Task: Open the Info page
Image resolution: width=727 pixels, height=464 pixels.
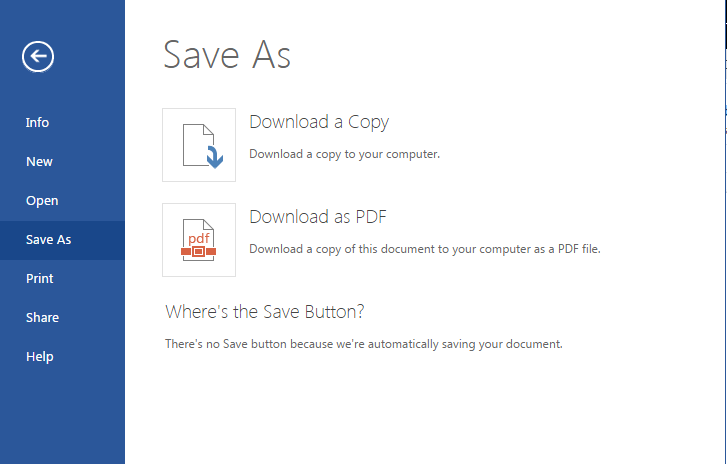Action: pos(38,123)
